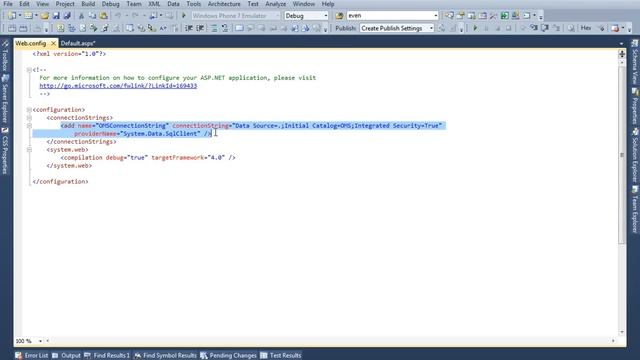This screenshot has width=640, height=360.
Task: Collapse the connectionStrings element outline
Action: coord(29,118)
